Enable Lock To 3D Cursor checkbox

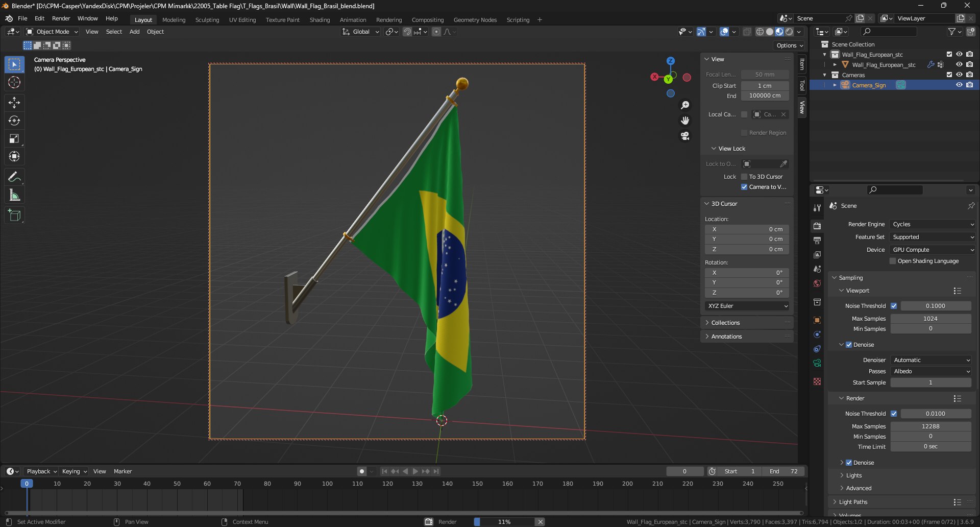[744, 177]
